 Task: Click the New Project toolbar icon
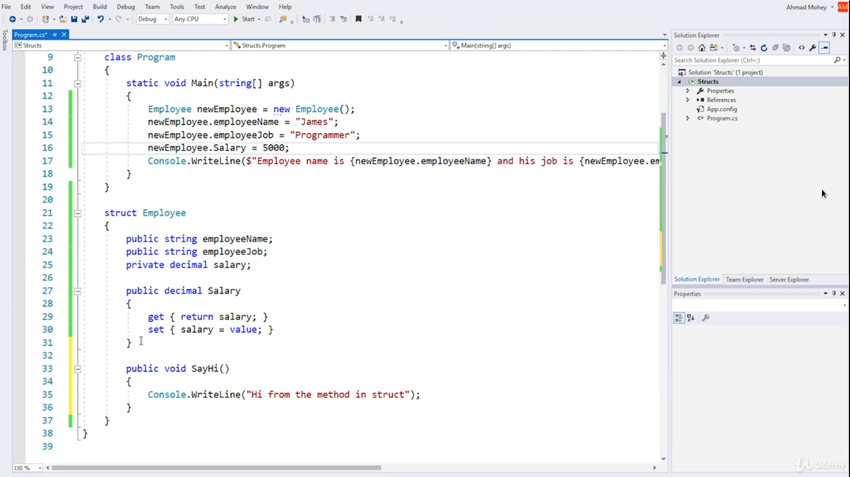point(46,19)
